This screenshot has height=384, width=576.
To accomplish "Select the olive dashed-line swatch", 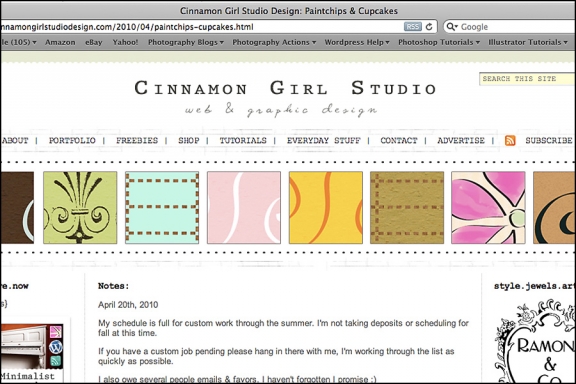I will pyautogui.click(x=407, y=207).
